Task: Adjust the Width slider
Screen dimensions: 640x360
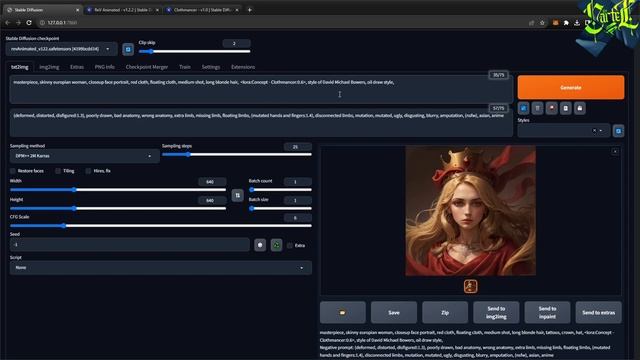Action: click(x=118, y=189)
